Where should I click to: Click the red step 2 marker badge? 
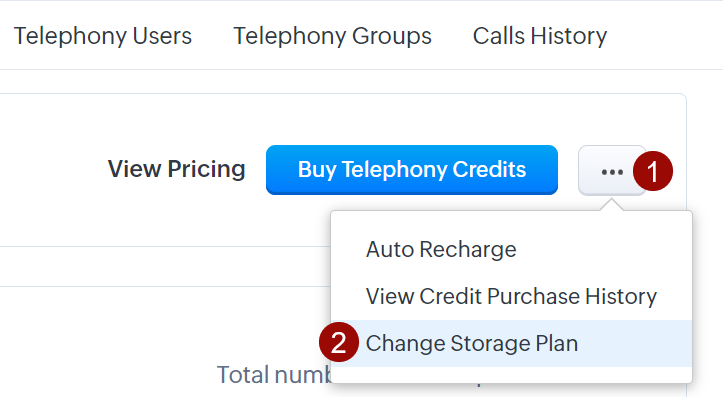click(x=339, y=342)
